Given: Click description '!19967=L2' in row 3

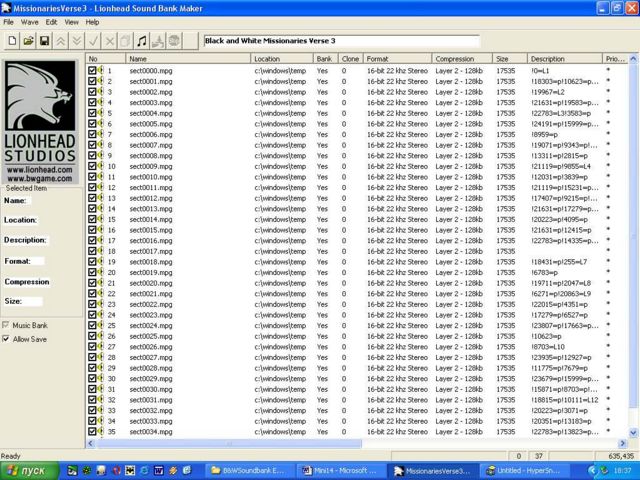Looking at the screenshot, I should coord(548,91).
